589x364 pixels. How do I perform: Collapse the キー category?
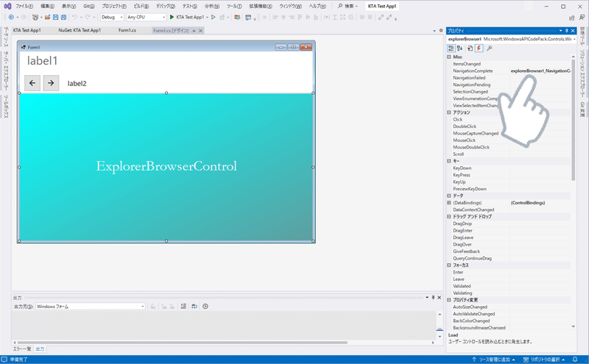pyautogui.click(x=449, y=161)
